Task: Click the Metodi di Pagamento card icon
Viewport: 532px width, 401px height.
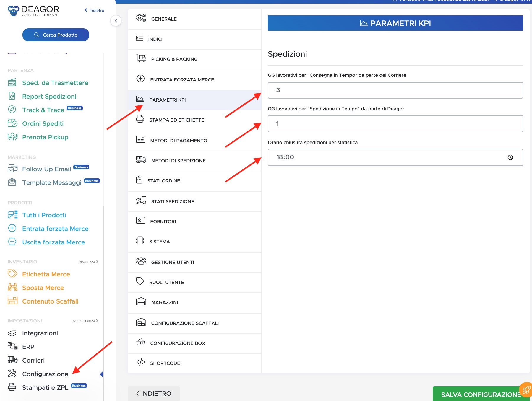Action: [x=140, y=139]
